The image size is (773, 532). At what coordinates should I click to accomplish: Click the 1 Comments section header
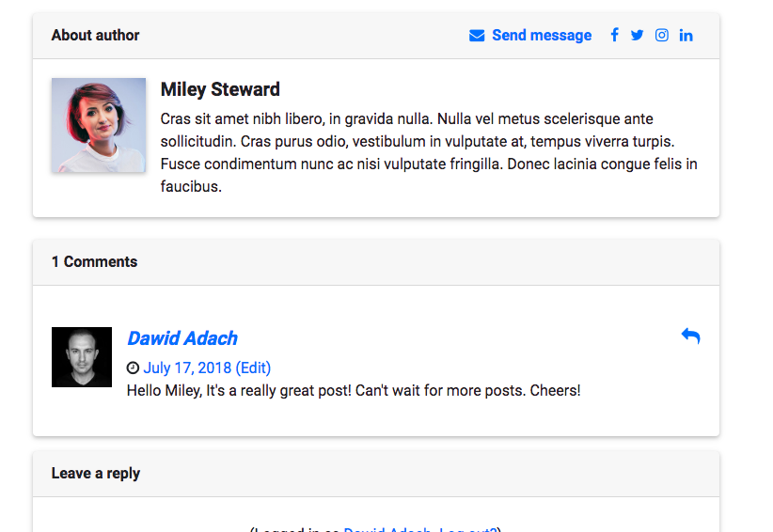click(x=376, y=262)
